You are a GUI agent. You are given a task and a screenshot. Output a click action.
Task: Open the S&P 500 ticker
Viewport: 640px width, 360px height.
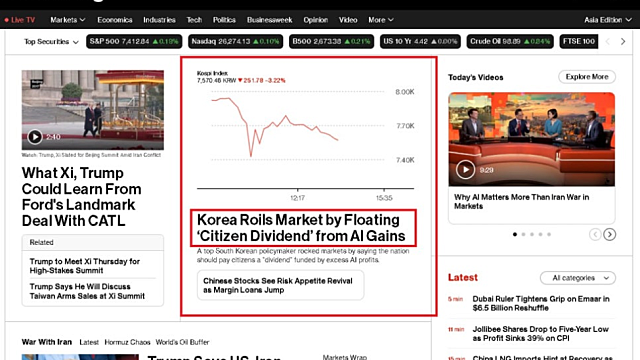tap(134, 41)
